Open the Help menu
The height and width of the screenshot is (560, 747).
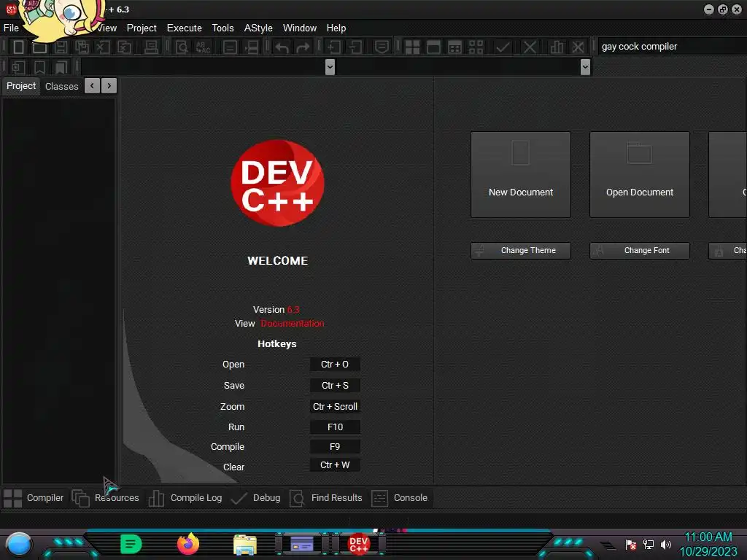coord(336,28)
